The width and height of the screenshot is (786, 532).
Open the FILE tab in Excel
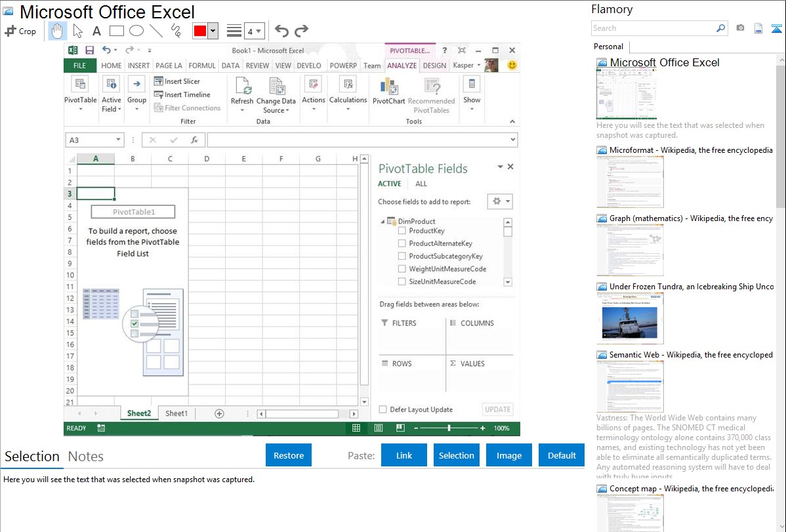79,66
